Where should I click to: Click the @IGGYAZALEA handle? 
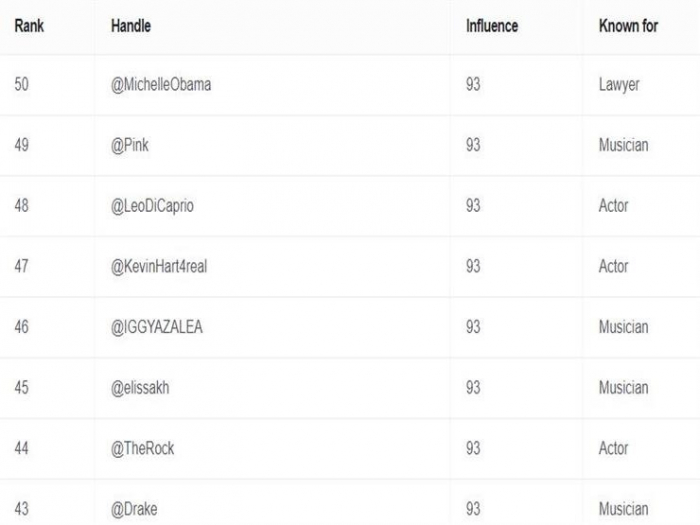[x=157, y=327]
